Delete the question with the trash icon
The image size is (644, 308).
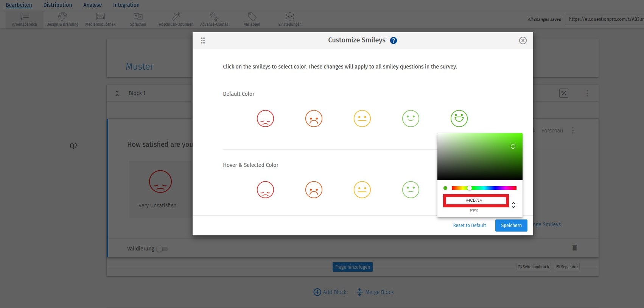(574, 247)
